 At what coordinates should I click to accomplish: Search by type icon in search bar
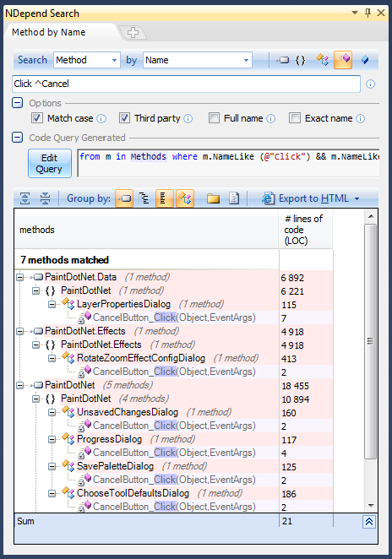pyautogui.click(x=323, y=60)
